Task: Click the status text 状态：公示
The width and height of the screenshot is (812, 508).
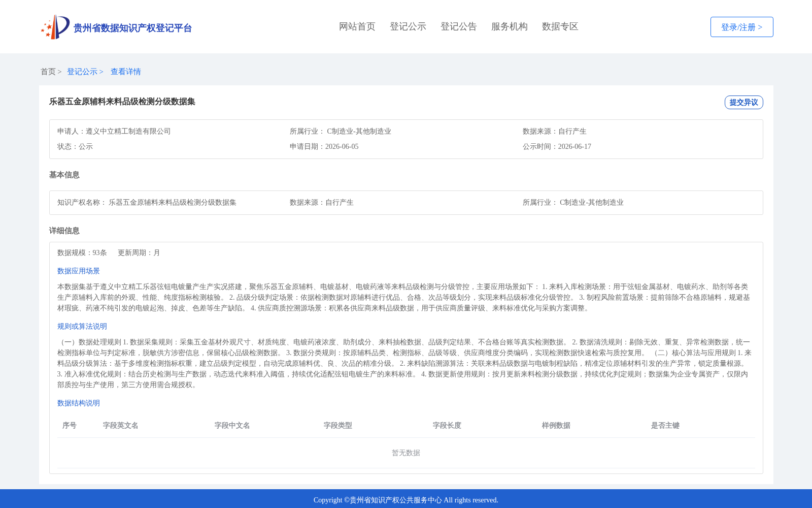Action: [x=75, y=146]
